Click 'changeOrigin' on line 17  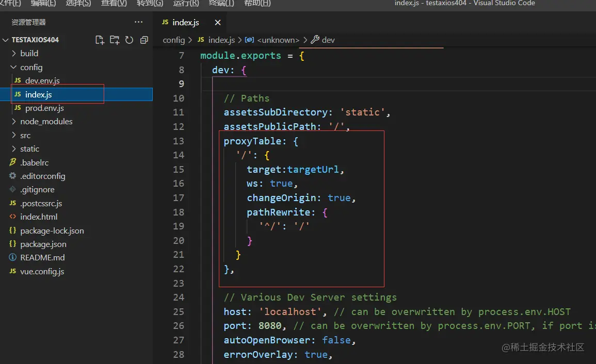tap(281, 197)
